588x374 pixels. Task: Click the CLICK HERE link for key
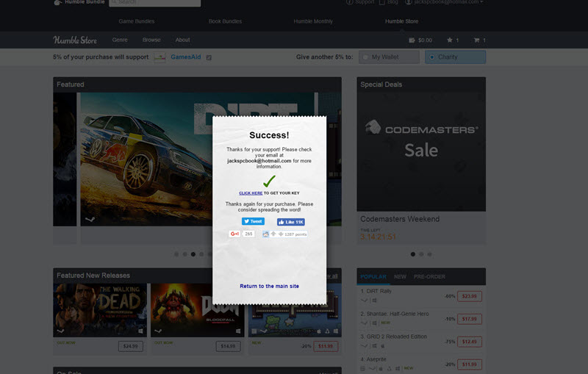pyautogui.click(x=251, y=193)
